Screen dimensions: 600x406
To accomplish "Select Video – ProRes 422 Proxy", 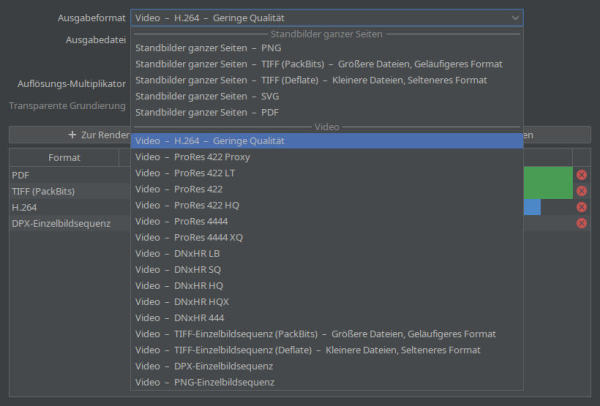I will click(327, 157).
